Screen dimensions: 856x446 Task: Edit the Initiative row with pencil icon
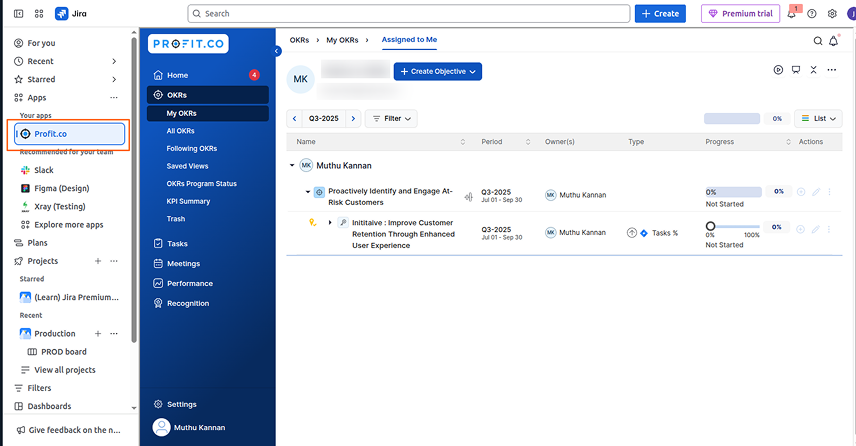coord(816,229)
